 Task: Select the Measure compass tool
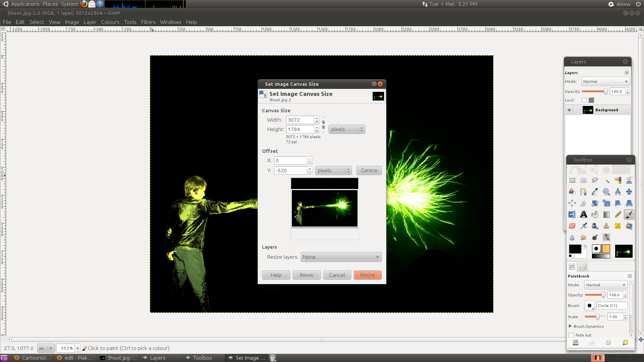coord(618,192)
